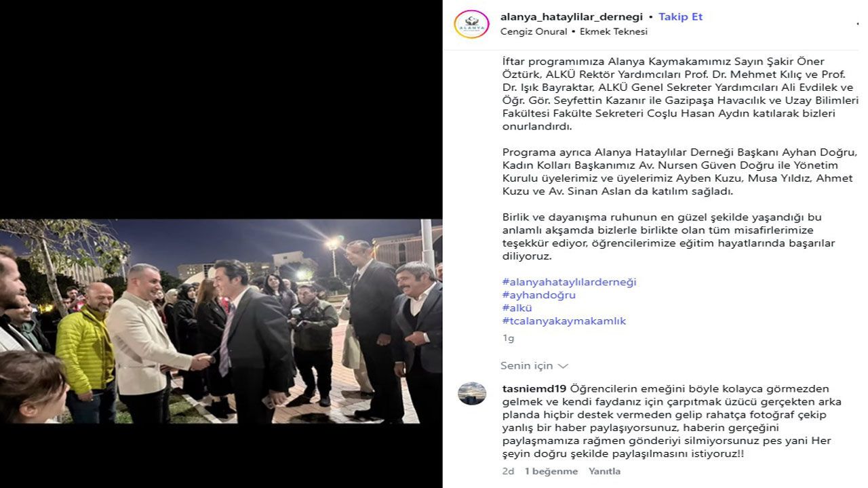This screenshot has width=868, height=488.
Task: View likes via 1 beğenme
Action: (x=551, y=471)
